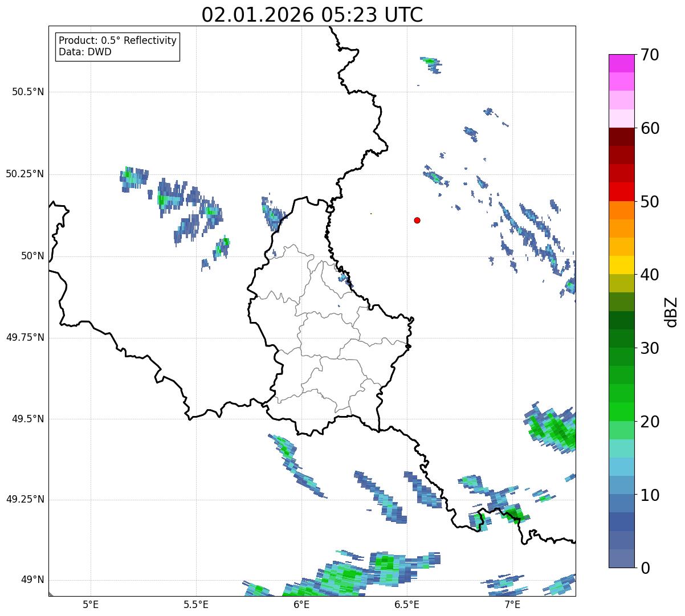The image size is (685, 616).
Task: Click the 49.25°N latitude tick label
Action: pyautogui.click(x=25, y=500)
